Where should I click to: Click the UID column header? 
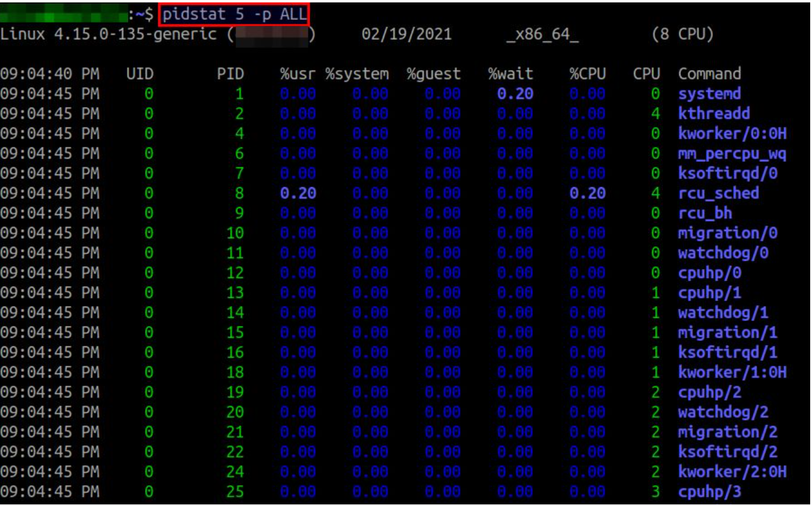point(139,74)
